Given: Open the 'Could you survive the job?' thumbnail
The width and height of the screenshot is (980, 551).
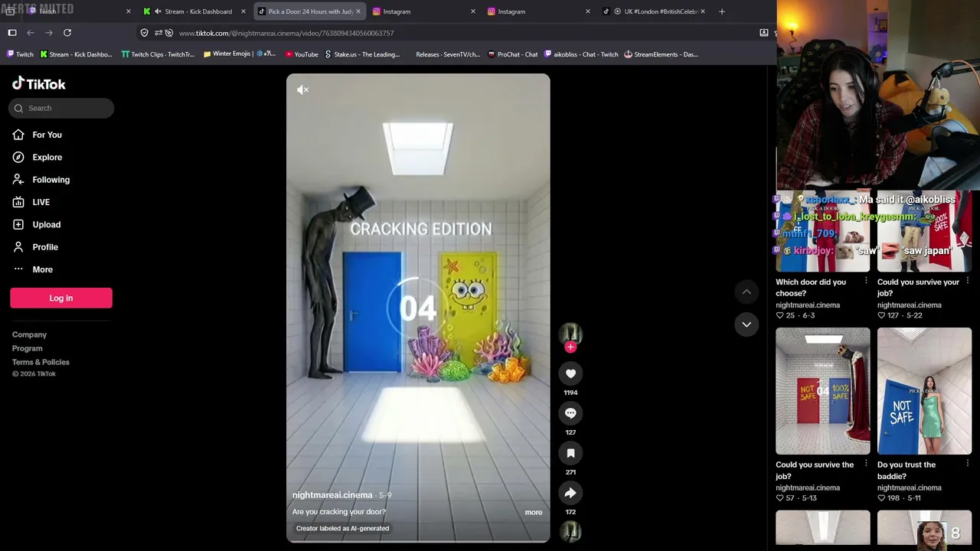Looking at the screenshot, I should point(823,391).
